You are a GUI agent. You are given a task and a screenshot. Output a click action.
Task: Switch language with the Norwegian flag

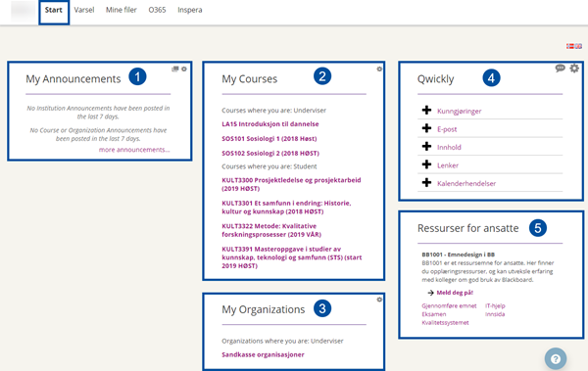(570, 46)
